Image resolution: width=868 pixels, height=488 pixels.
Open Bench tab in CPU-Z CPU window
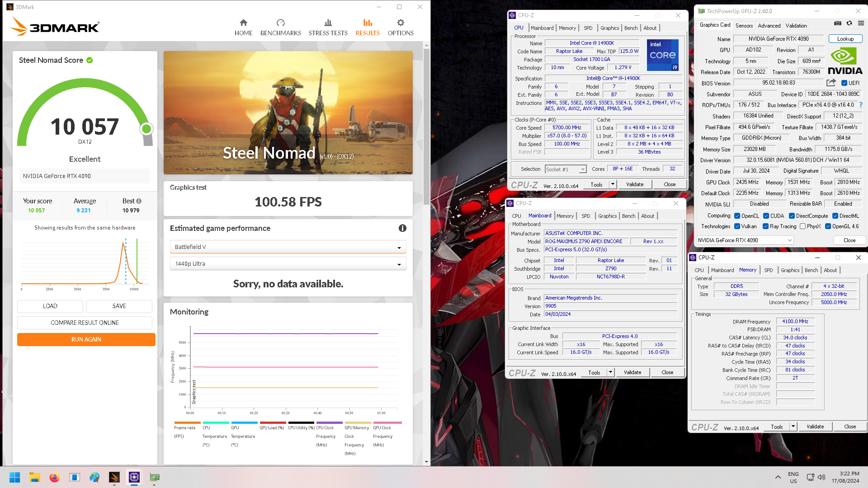(631, 28)
